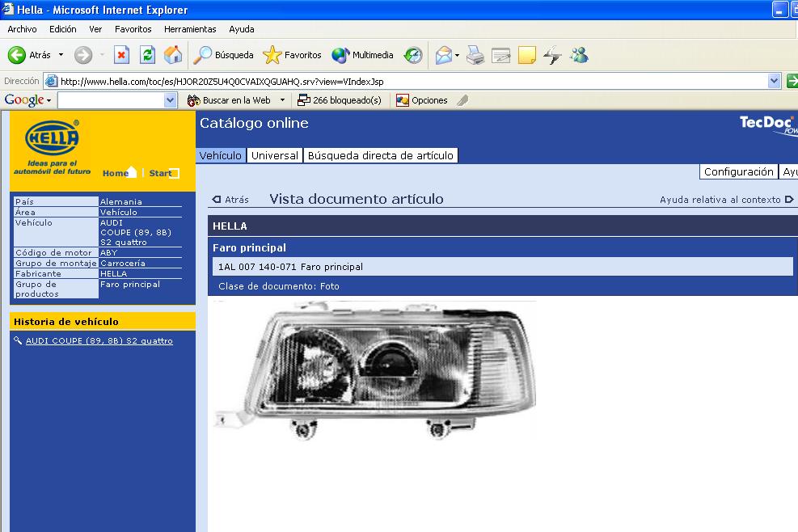This screenshot has width=798, height=532.
Task: Click the HELLA manufacturer value in sidebar
Action: point(113,274)
